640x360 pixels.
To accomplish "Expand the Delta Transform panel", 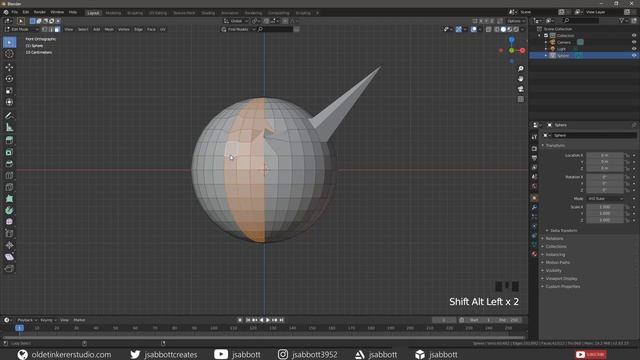I will click(563, 231).
